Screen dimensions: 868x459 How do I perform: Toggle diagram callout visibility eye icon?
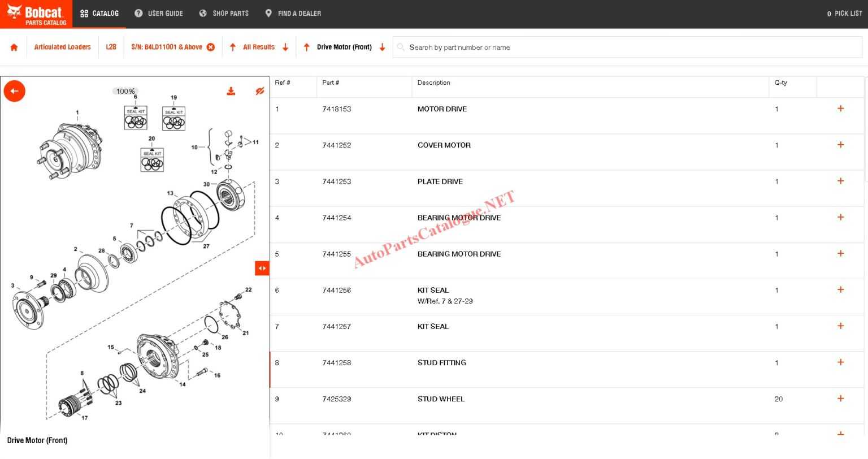(259, 92)
